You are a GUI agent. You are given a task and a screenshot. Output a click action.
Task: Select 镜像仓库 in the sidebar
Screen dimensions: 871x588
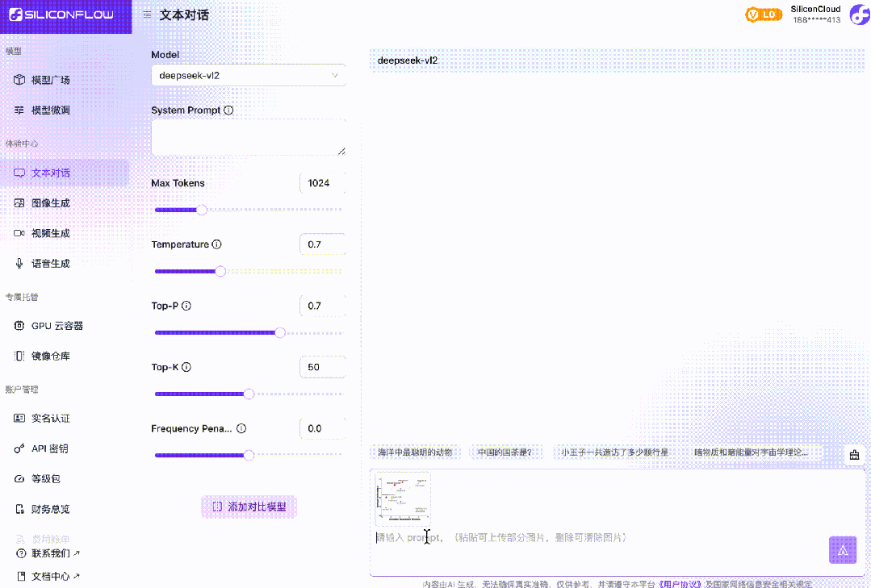(48, 355)
